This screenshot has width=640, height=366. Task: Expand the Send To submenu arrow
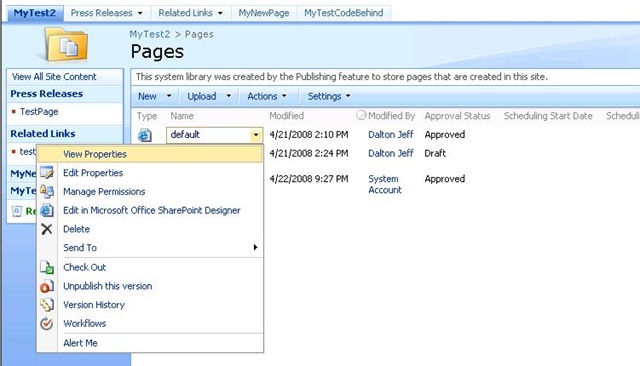(255, 247)
